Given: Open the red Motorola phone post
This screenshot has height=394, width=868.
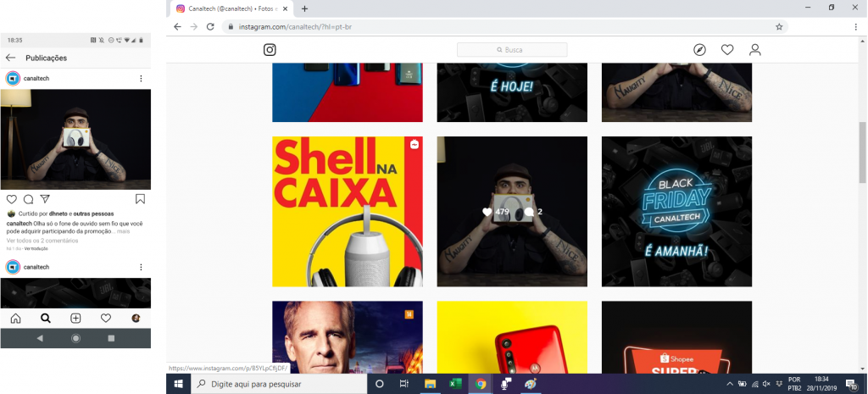Looking at the screenshot, I should click(512, 337).
